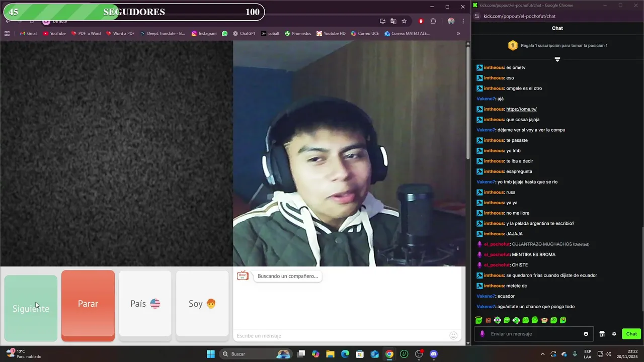The image size is (644, 362).
Task: Open the WhatsApp bookmark icon
Action: point(225,34)
